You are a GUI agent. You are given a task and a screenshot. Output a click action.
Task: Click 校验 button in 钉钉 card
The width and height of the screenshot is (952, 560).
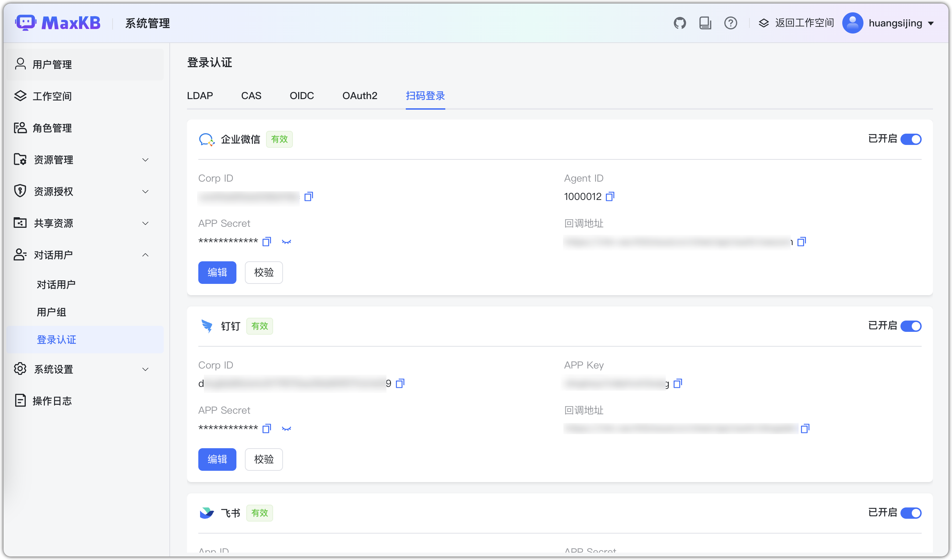[264, 459]
